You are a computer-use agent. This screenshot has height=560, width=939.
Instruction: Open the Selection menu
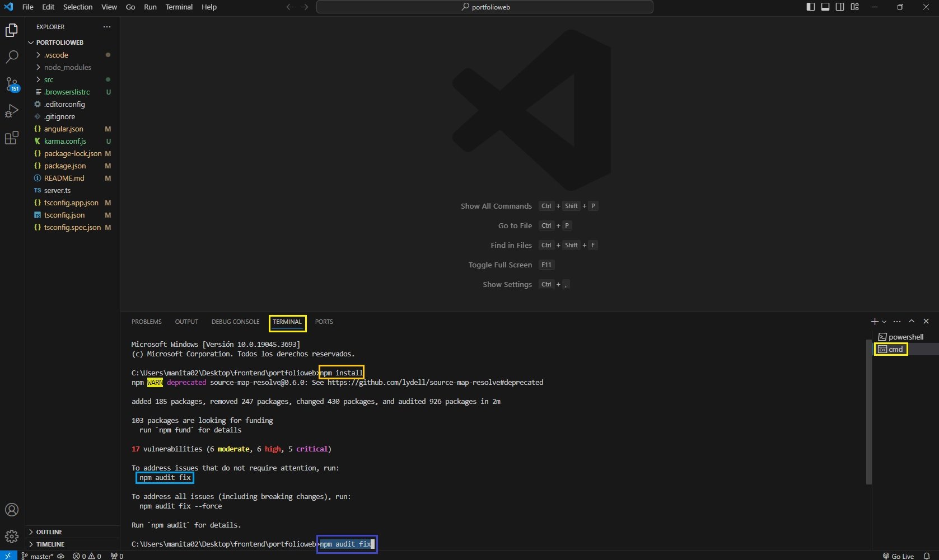point(78,7)
